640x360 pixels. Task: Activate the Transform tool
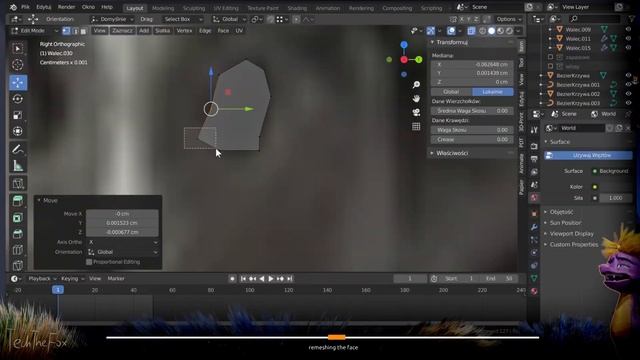point(18,131)
